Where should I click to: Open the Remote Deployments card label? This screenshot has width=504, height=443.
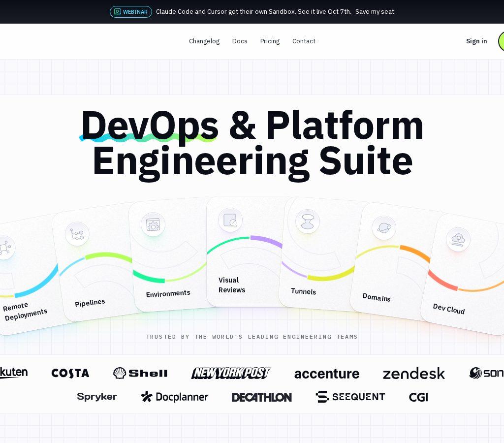[x=25, y=311]
